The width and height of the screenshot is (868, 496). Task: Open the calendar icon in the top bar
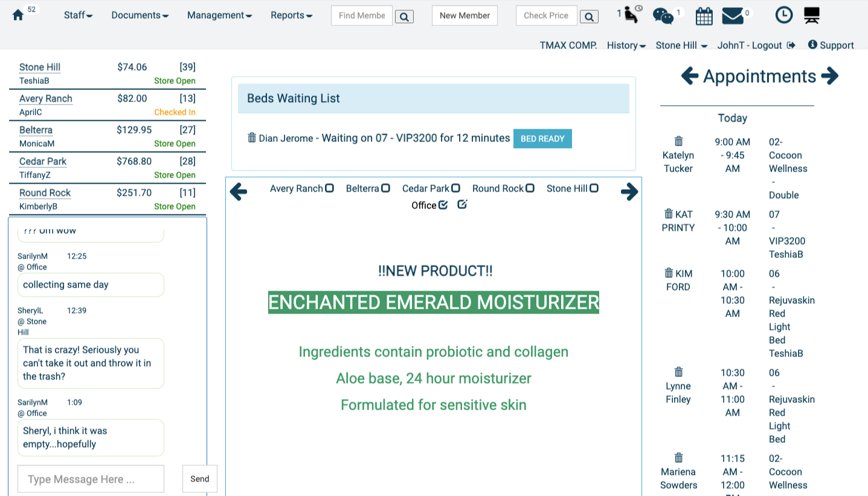[704, 15]
